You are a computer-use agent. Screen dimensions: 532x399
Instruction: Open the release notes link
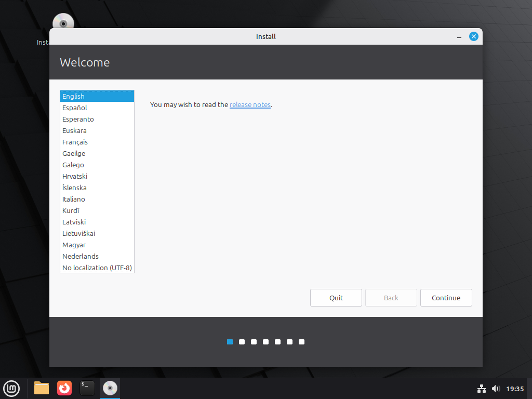(x=250, y=104)
